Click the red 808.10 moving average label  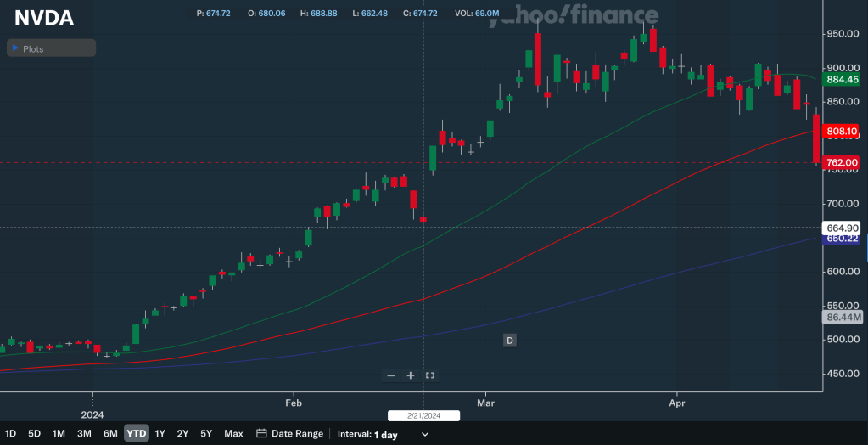[843, 132]
